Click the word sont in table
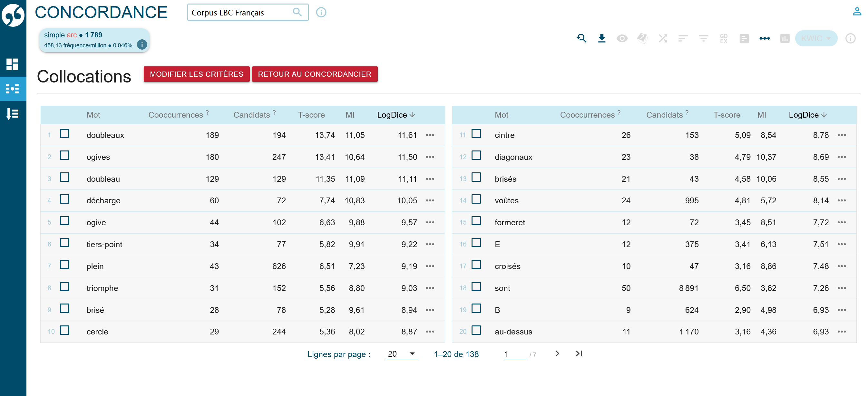 pyautogui.click(x=502, y=288)
